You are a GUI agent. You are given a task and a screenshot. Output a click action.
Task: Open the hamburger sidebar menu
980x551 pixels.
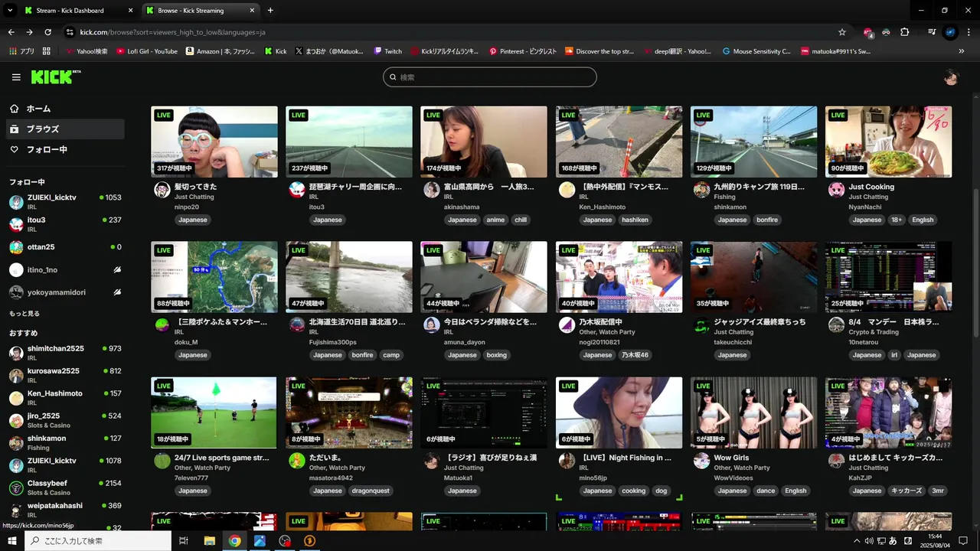(16, 77)
